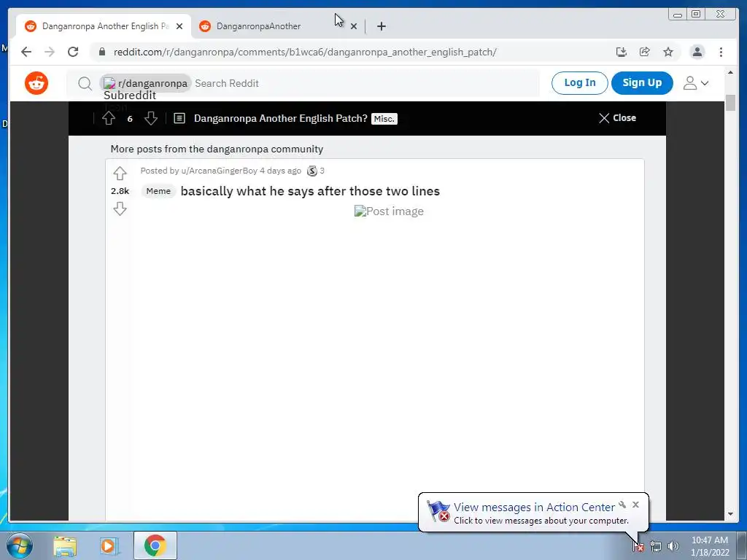Switch to the DanganronpaAnother tab

(258, 26)
